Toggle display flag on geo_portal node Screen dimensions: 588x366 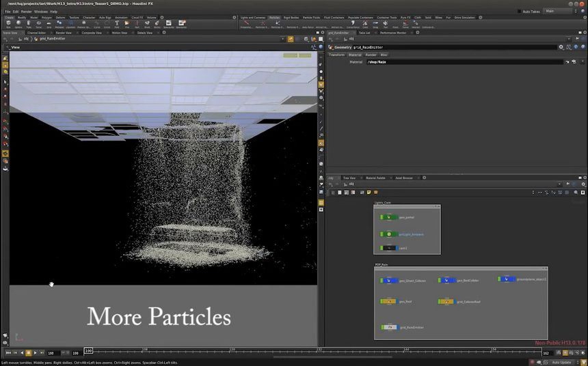[396, 217]
